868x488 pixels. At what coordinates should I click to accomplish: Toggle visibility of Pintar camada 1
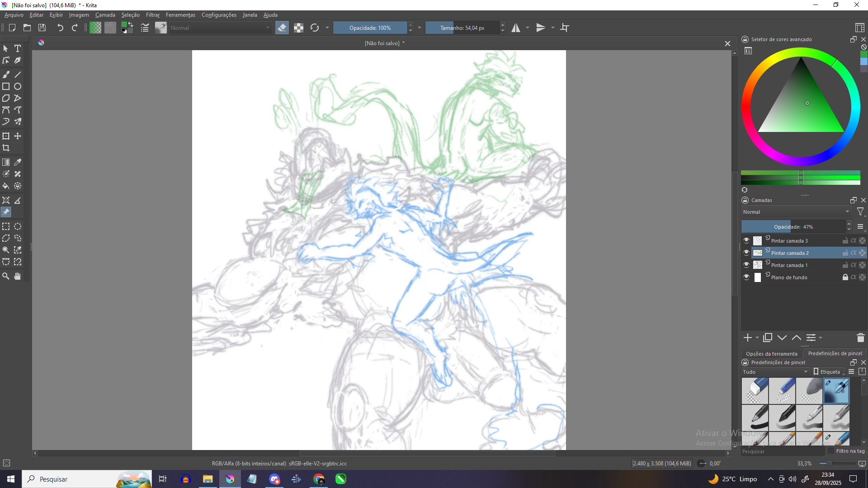click(x=746, y=265)
